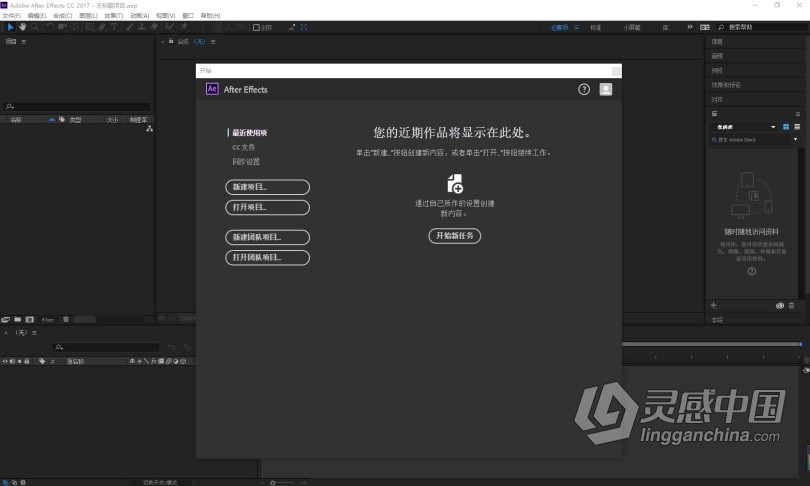Open the Project panel menu
The image size is (810, 486).
coord(23,42)
